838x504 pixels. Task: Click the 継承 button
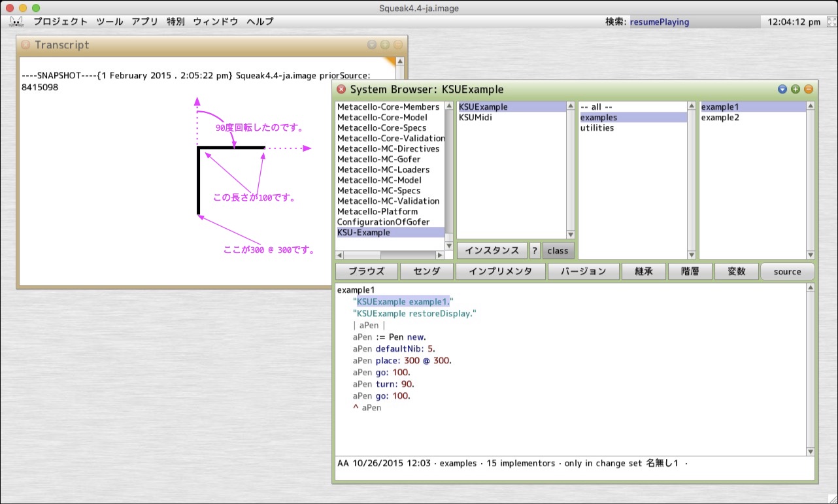coord(643,272)
